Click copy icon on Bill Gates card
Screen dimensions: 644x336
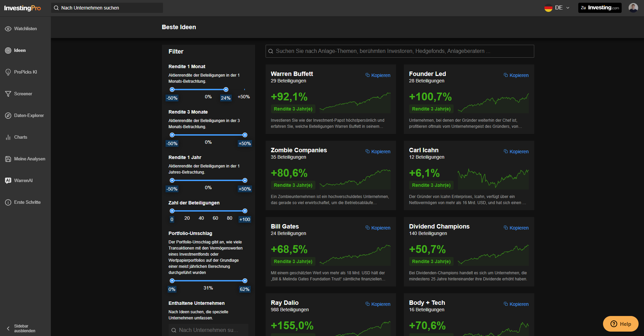coord(368,228)
